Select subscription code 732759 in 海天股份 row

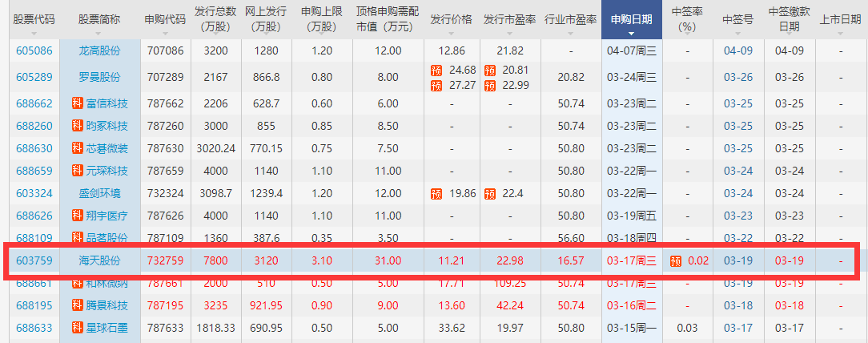[165, 260]
